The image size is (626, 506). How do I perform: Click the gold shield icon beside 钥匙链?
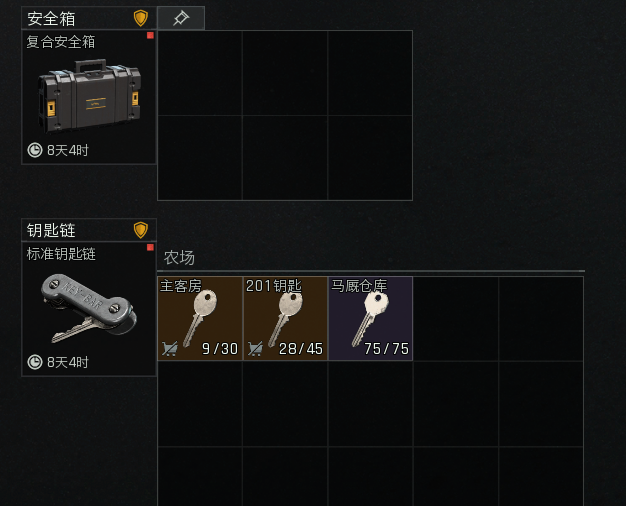point(141,230)
